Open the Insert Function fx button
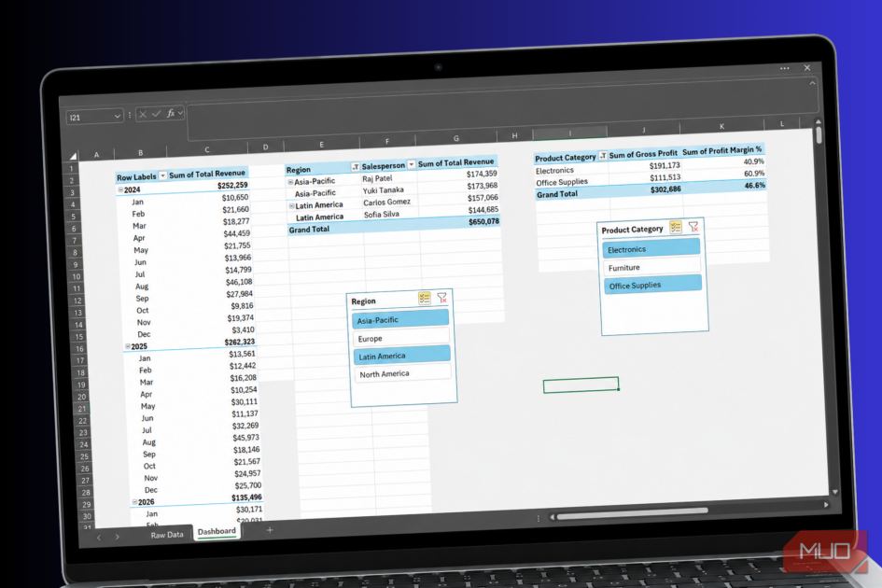 [171, 114]
